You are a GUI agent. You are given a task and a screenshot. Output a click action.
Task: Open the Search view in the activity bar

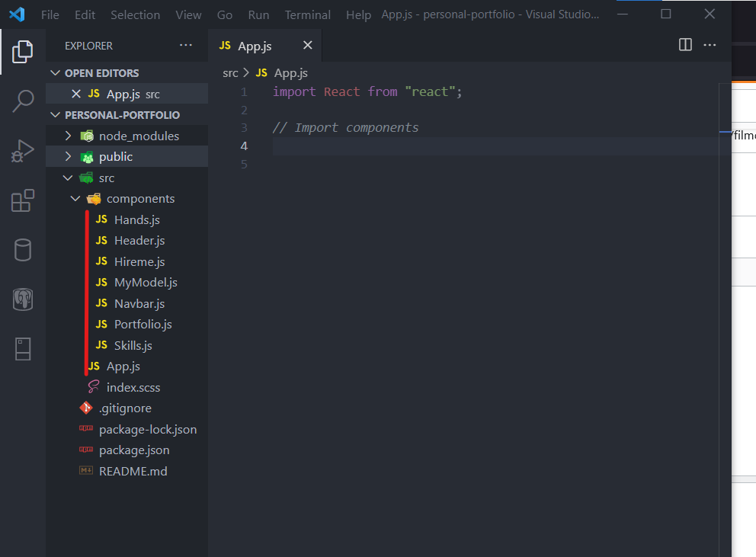[22, 101]
